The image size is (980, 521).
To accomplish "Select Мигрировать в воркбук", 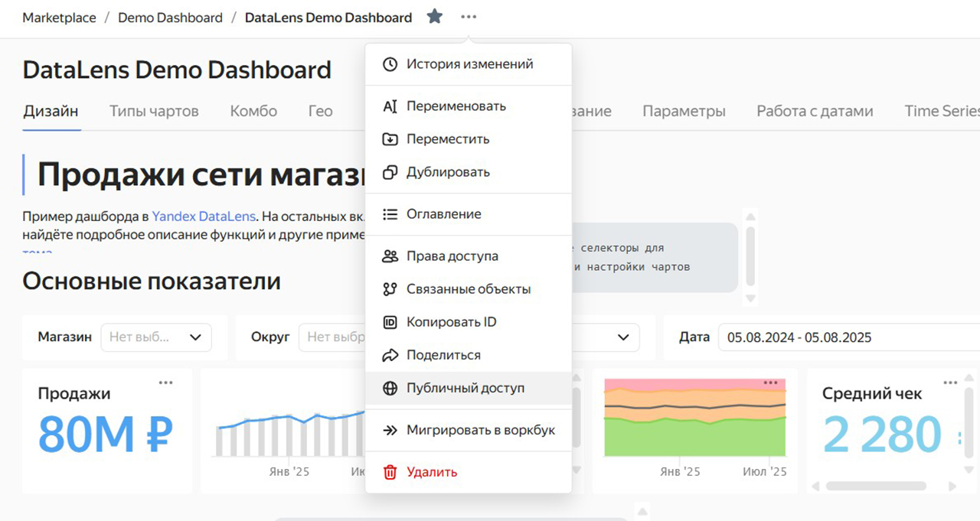I will click(469, 430).
